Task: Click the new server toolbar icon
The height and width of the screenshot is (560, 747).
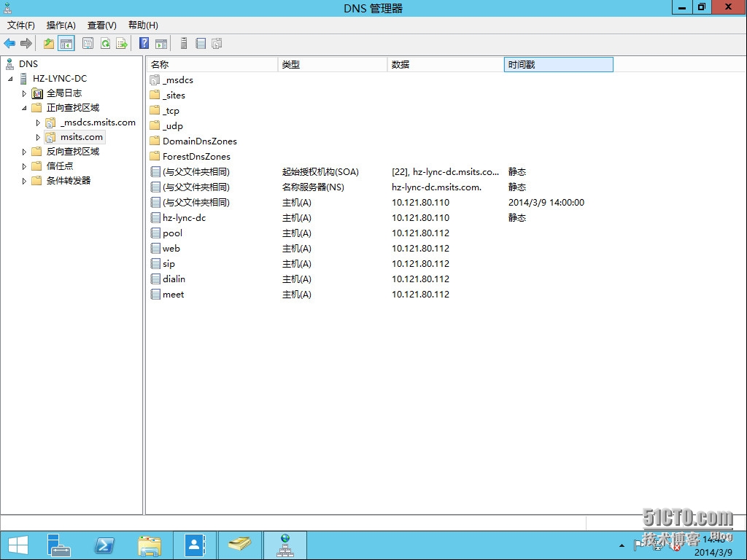Action: click(184, 44)
